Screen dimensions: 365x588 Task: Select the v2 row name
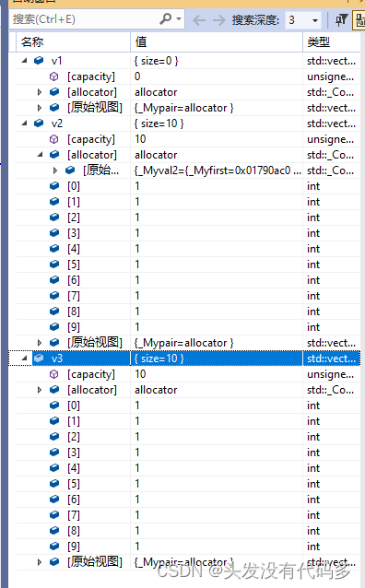[57, 123]
